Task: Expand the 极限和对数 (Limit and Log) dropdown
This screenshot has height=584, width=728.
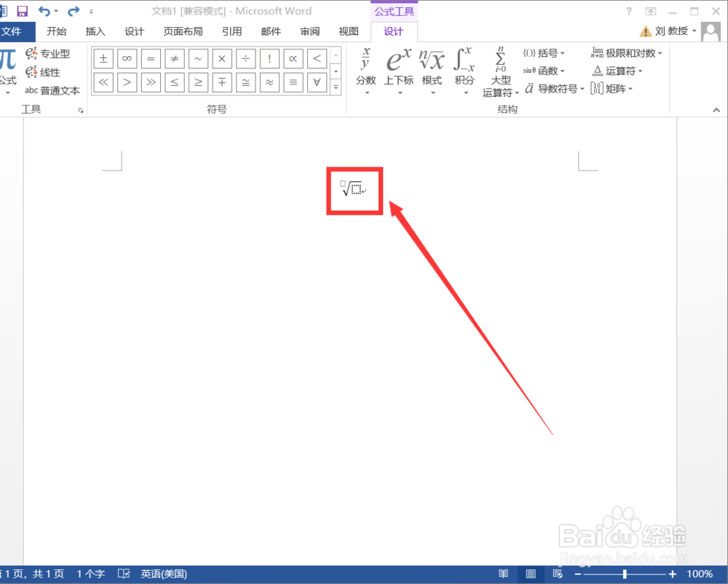Action: 626,52
